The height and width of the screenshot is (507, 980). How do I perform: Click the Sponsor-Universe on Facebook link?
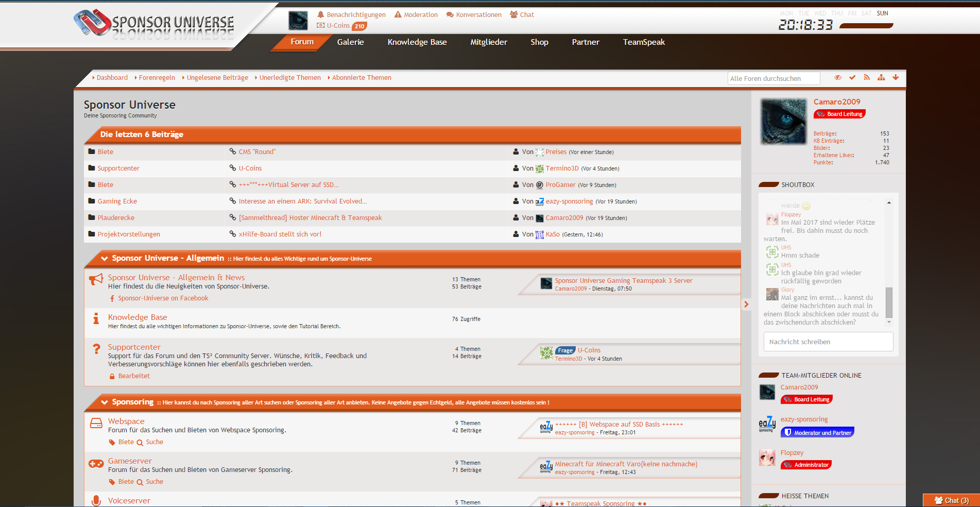[163, 298]
